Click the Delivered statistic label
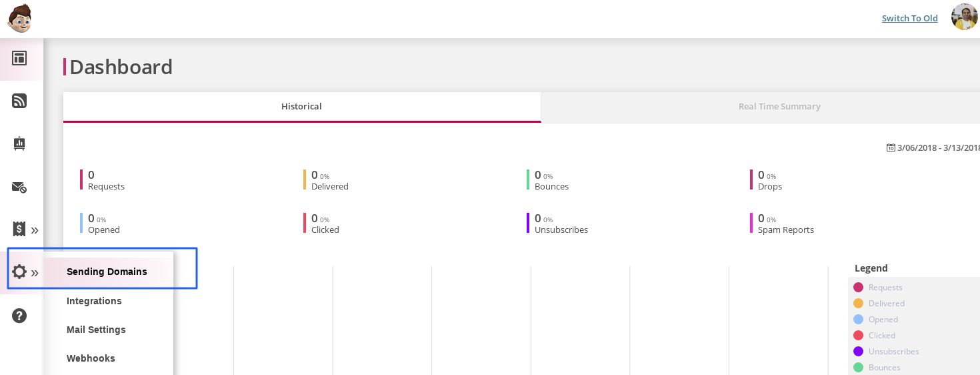Image resolution: width=980 pixels, height=375 pixels. [x=330, y=187]
